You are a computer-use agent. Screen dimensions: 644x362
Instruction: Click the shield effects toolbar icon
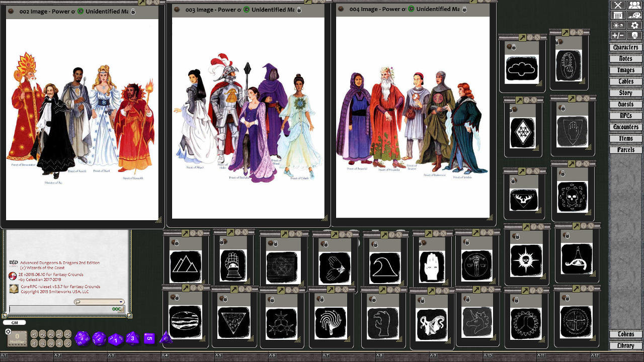(x=635, y=35)
